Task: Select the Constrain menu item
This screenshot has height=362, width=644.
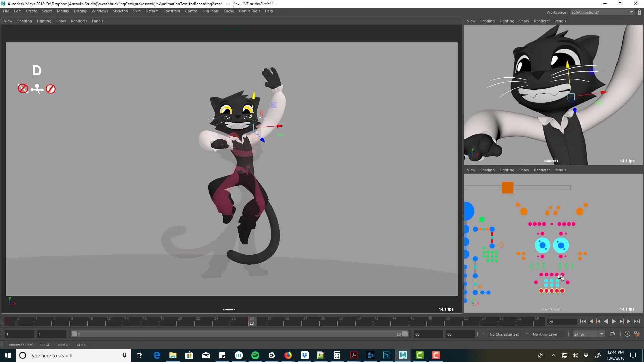Action: click(x=172, y=11)
